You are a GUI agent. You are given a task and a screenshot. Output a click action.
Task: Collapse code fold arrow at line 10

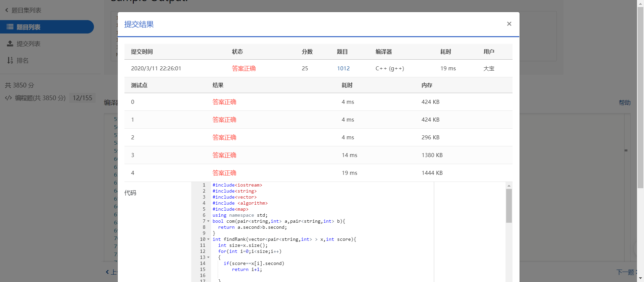click(208, 239)
